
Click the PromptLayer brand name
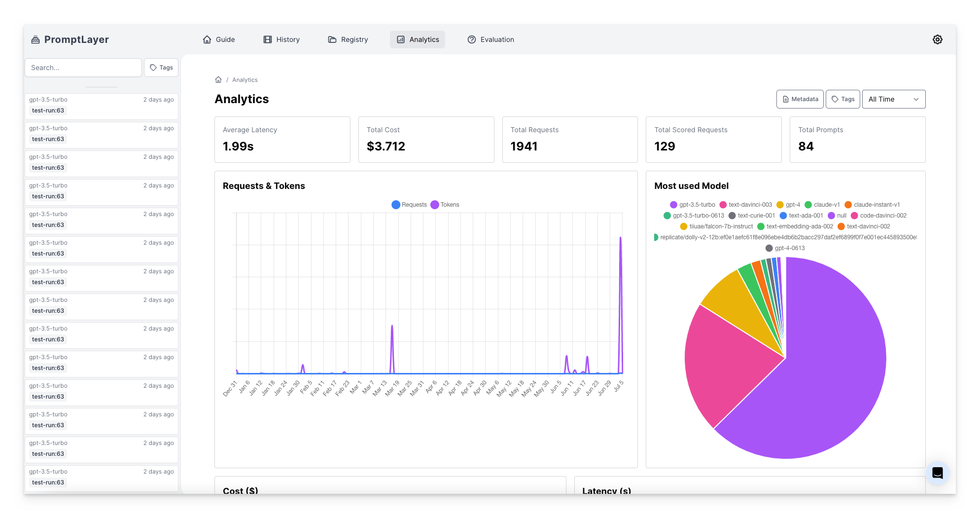pos(76,39)
